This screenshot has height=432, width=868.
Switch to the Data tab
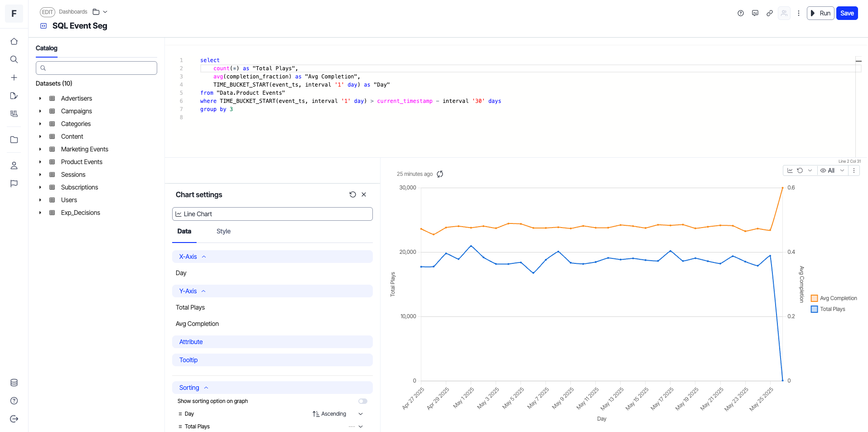pyautogui.click(x=184, y=231)
